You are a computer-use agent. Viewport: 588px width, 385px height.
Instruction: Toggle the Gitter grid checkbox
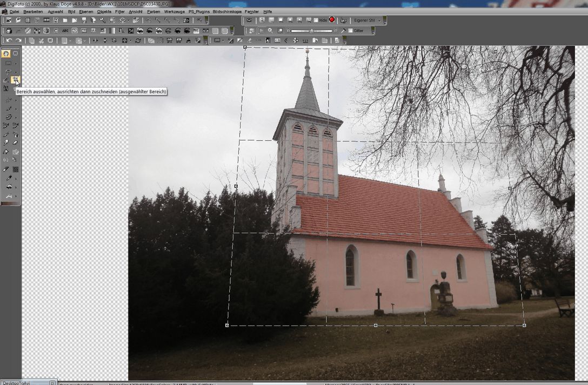[350, 31]
